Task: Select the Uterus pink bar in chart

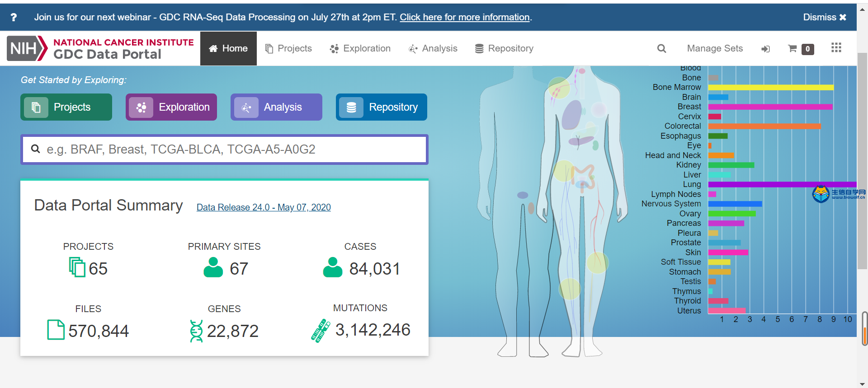Action: (x=727, y=311)
